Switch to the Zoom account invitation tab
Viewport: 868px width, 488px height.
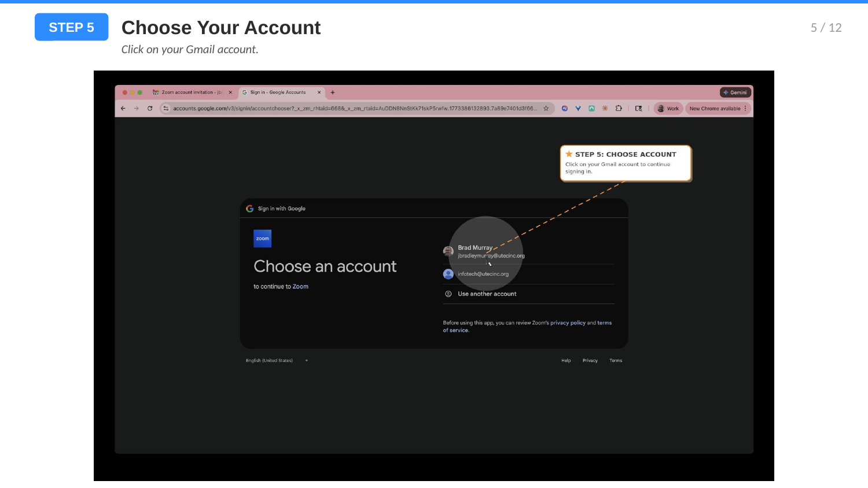click(x=191, y=92)
